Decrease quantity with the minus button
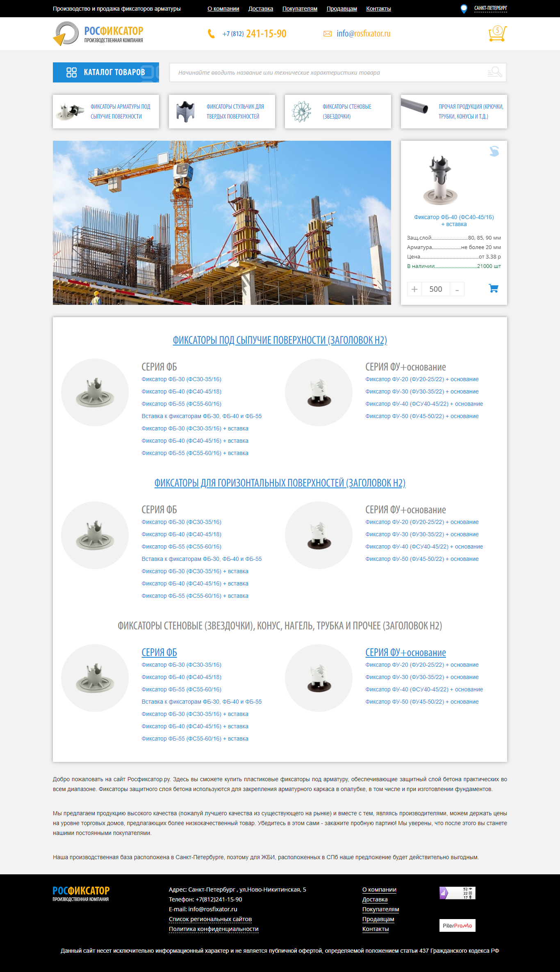This screenshot has width=560, height=972. pyautogui.click(x=457, y=289)
